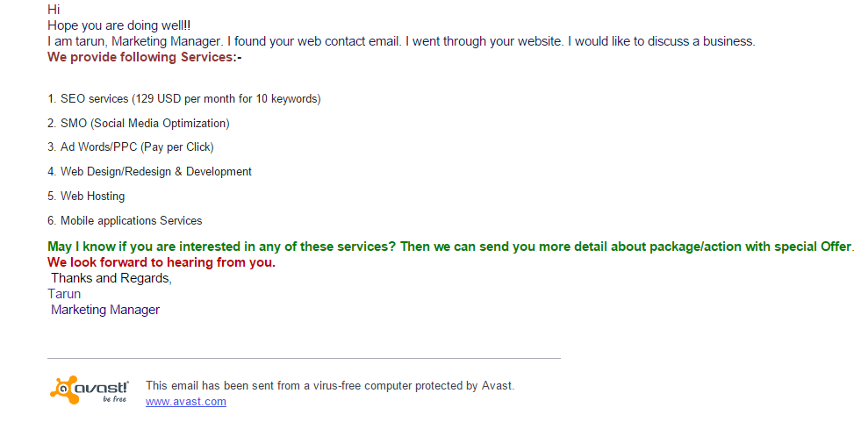
Task: Click red 'We look forward to hearing' line
Action: tap(161, 262)
